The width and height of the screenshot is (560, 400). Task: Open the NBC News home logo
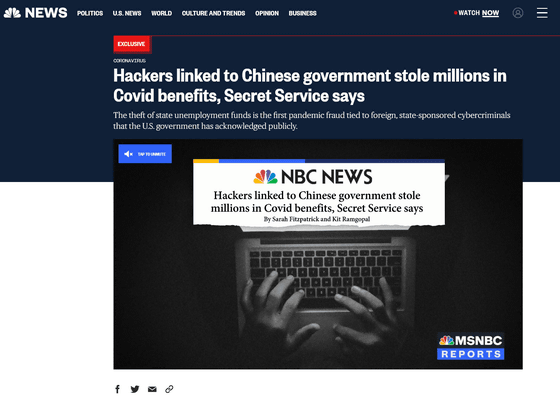[x=35, y=13]
